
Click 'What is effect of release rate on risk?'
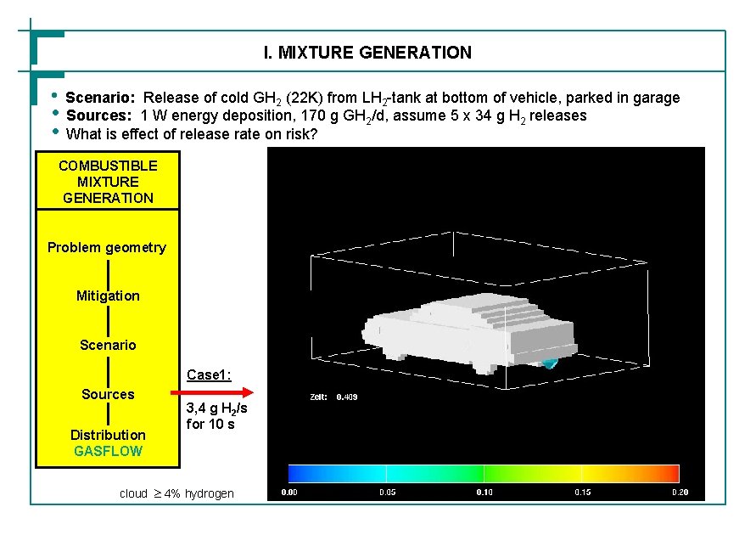[192, 133]
